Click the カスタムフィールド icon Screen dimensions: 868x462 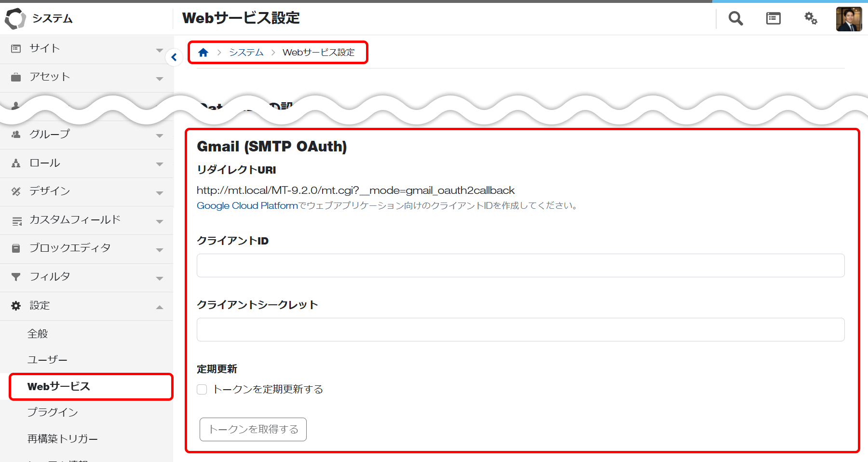click(x=16, y=220)
